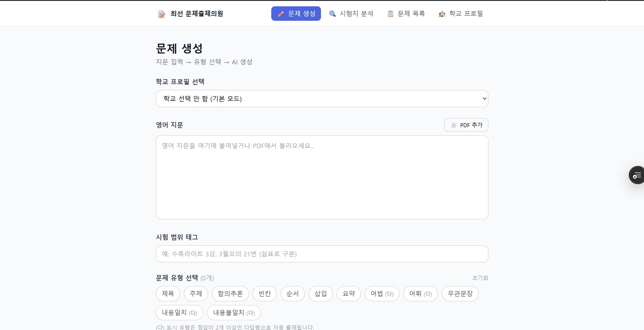Open the 학교 프로필 tab

460,14
